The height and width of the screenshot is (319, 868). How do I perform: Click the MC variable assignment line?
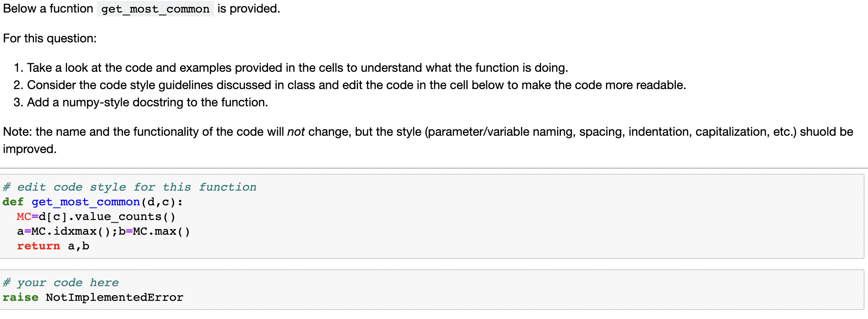(96, 217)
